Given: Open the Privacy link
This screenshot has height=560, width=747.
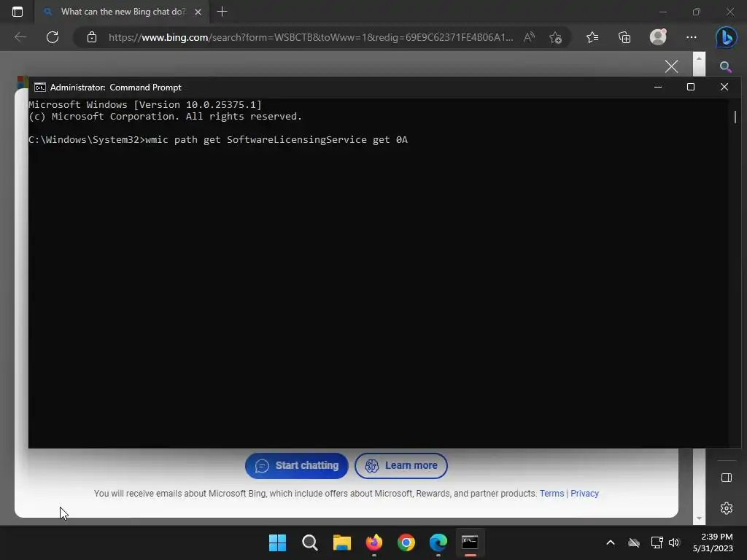Looking at the screenshot, I should (584, 494).
